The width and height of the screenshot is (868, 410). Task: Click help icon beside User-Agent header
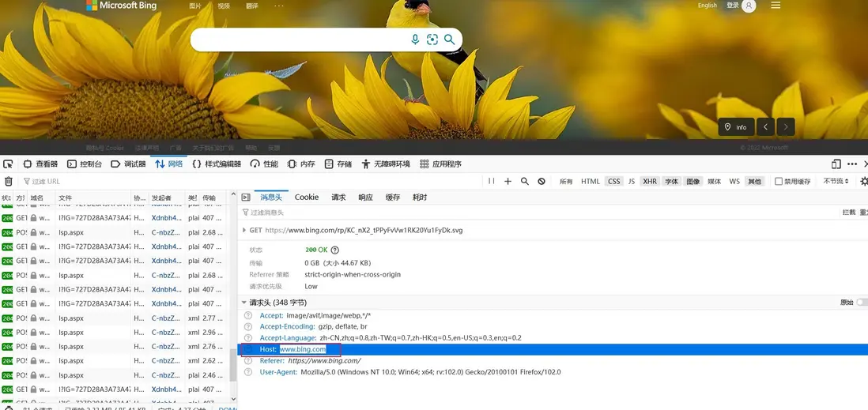tap(248, 372)
